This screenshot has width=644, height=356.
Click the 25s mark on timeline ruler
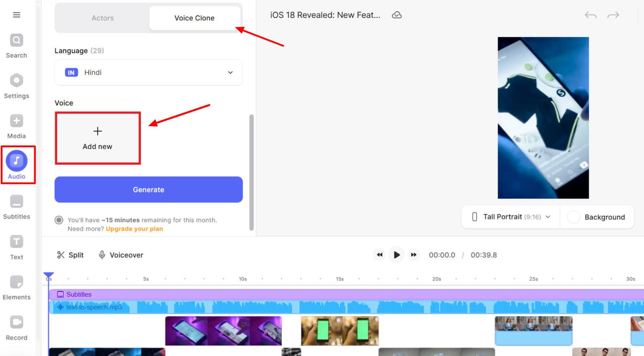pos(534,279)
